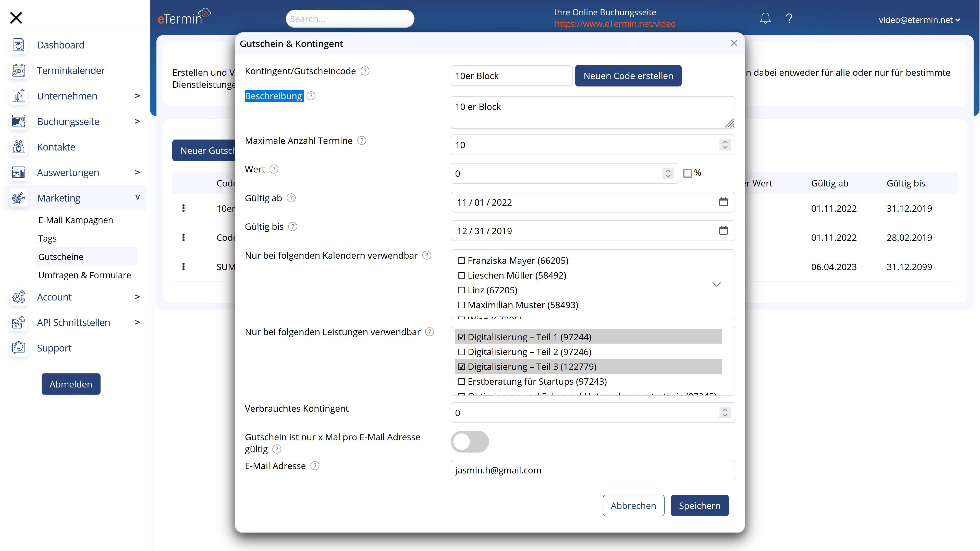
Task: Check Digitalisierung – Teil 2 (97246)
Action: pyautogui.click(x=461, y=352)
